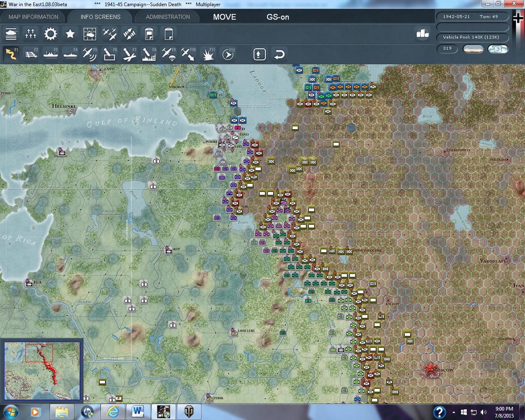Open the victory screen star icon
The width and height of the screenshot is (525, 420).
point(70,34)
